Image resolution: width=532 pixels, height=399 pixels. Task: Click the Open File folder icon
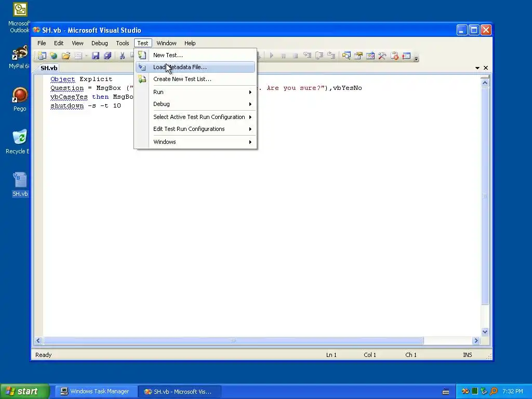66,56
